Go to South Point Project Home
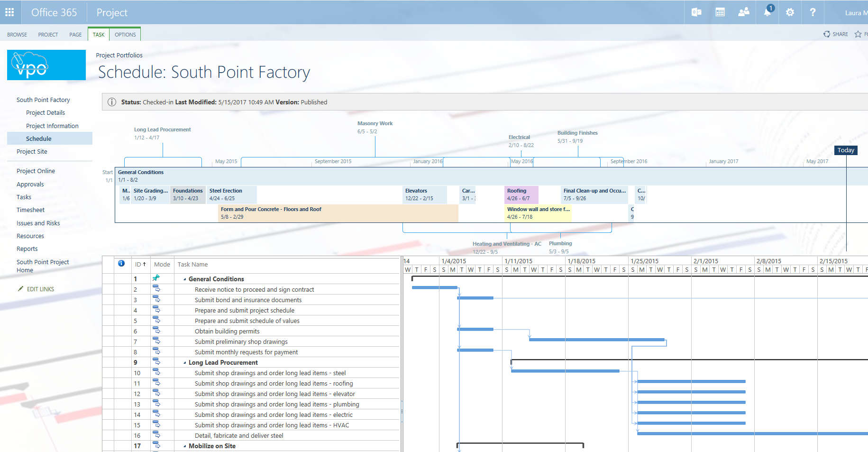 tap(43, 266)
